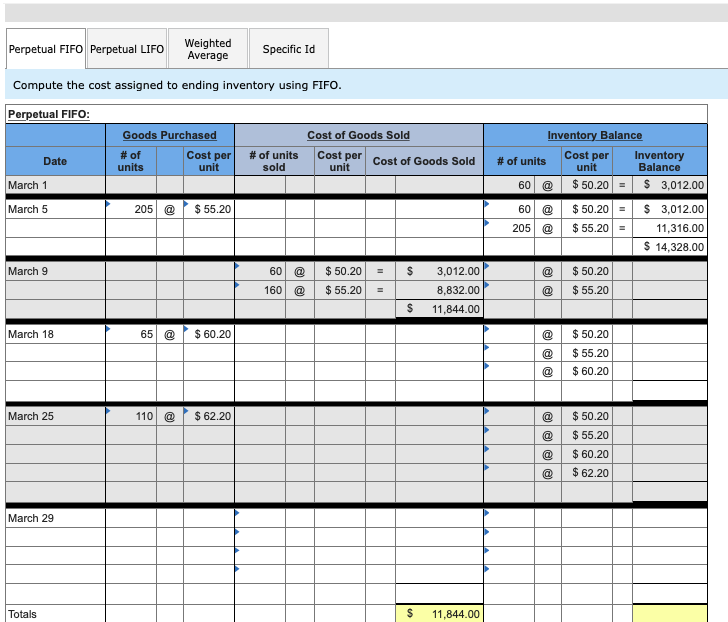Click March 9 inventory units field at $50.20
Image resolution: width=728 pixels, height=622 pixels.
click(509, 271)
